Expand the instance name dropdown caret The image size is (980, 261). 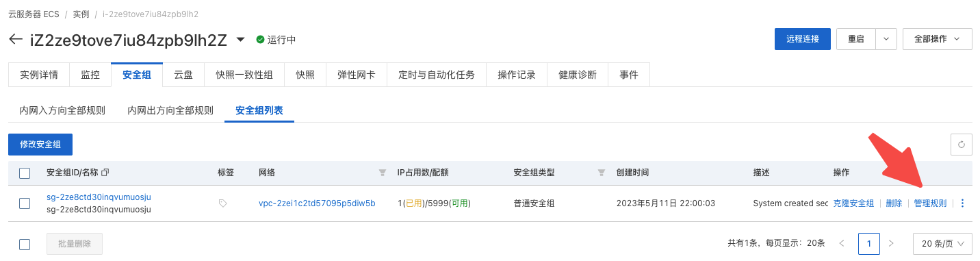[240, 40]
